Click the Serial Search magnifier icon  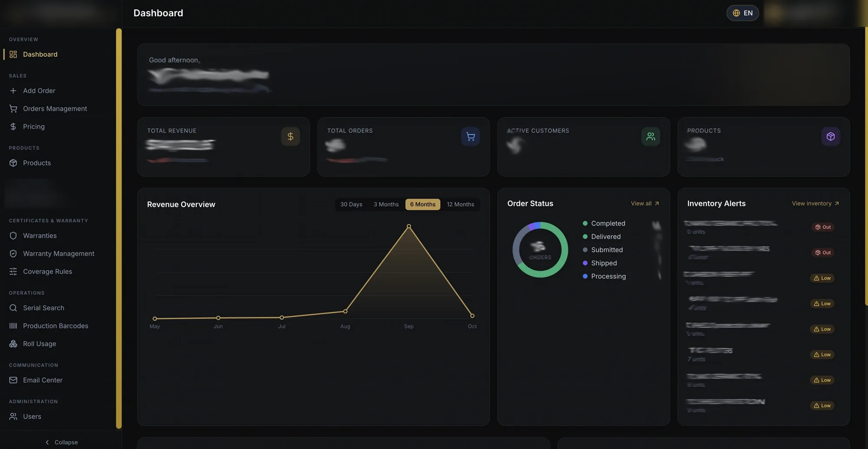tap(13, 308)
